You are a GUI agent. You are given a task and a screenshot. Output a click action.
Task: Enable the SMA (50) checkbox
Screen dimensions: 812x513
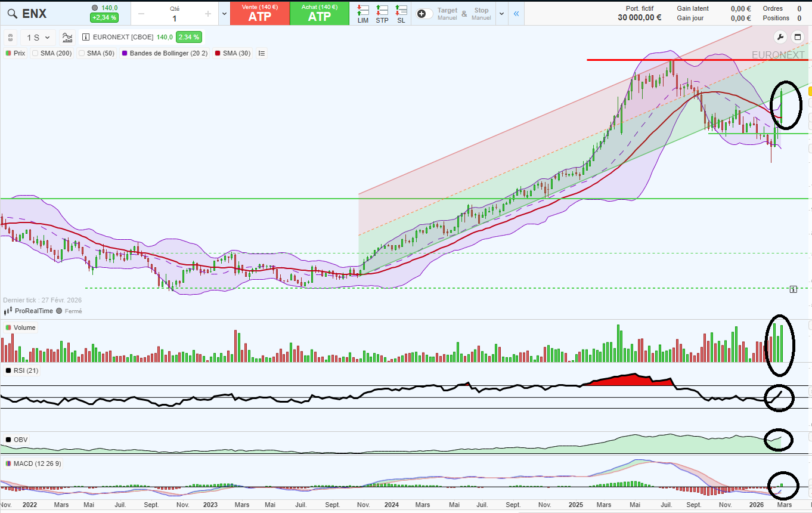82,53
